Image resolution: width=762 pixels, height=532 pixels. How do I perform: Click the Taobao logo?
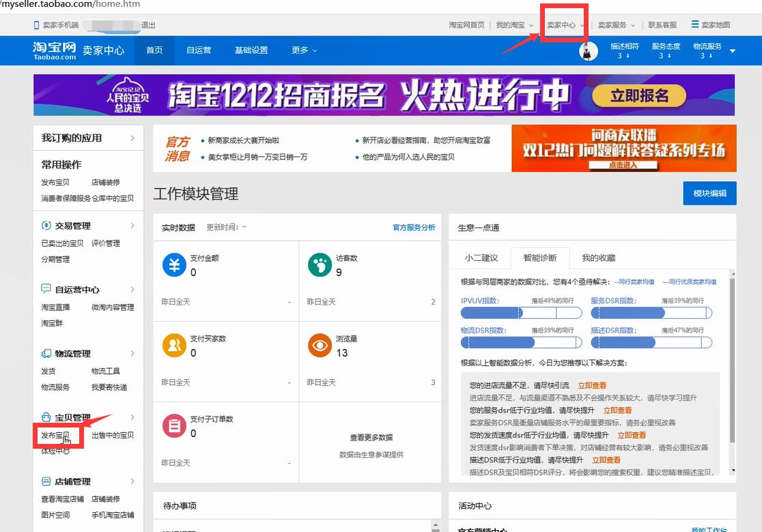tap(55, 51)
